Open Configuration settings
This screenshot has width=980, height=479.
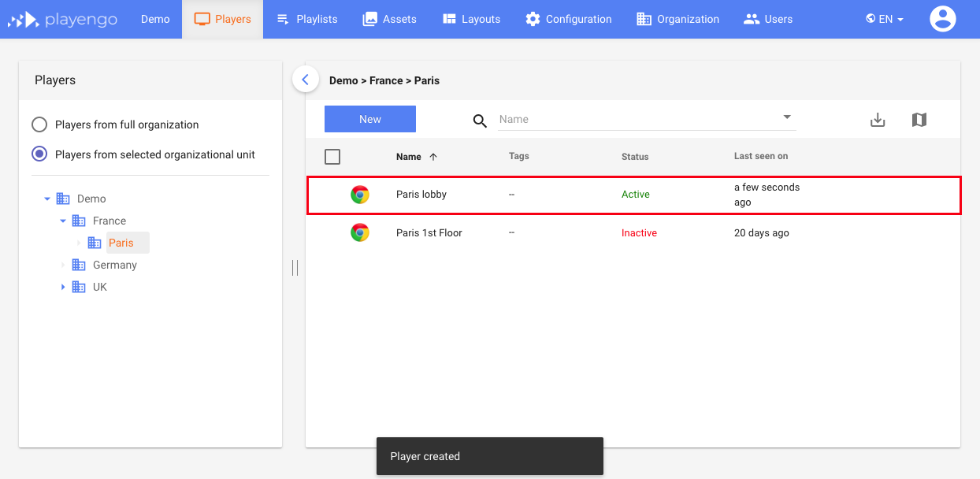point(568,19)
